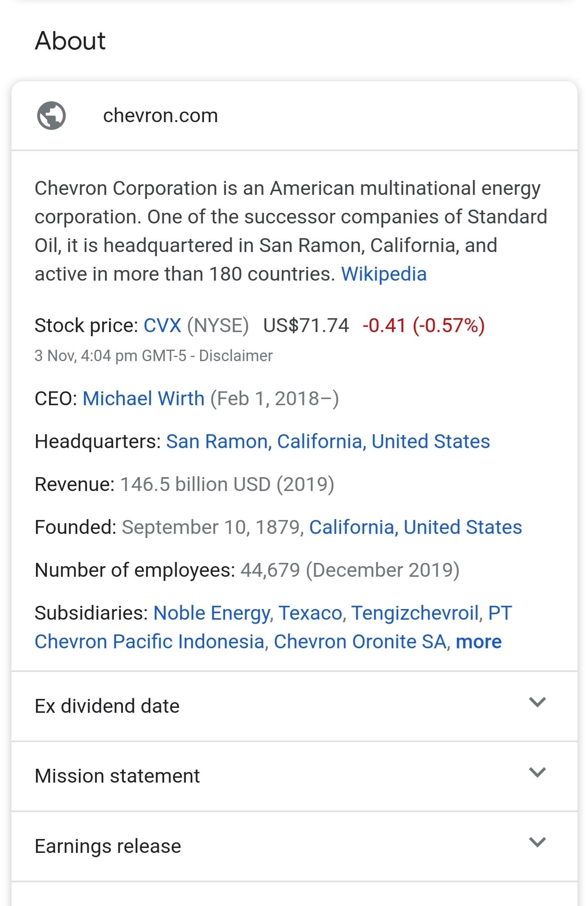Tap the Ex dividend date row label
588x906 pixels.
coord(107,706)
